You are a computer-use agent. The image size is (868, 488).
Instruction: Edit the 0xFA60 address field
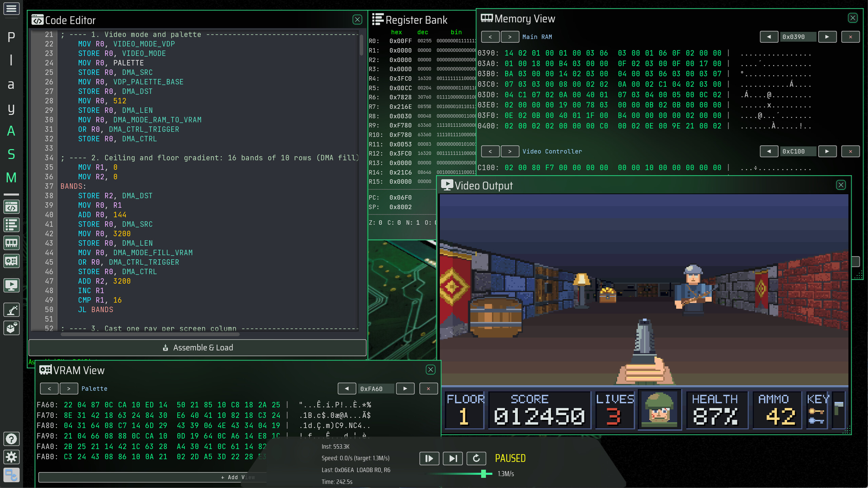[376, 389]
